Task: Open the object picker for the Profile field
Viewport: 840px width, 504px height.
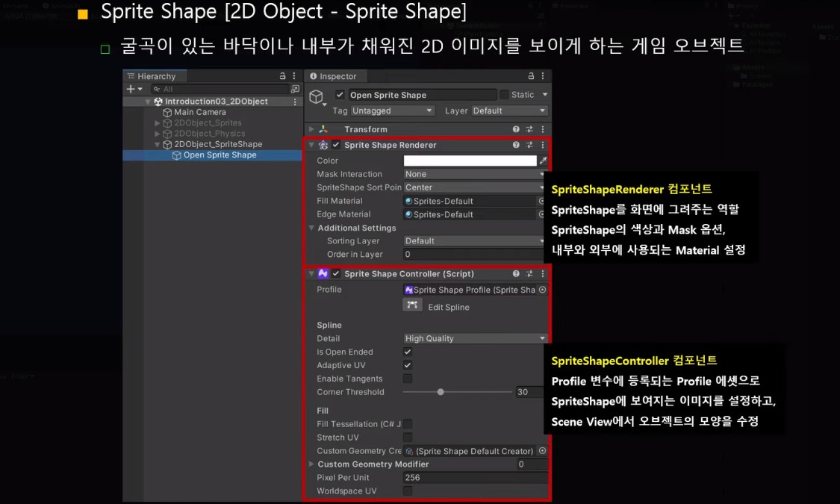Action: coord(542,290)
